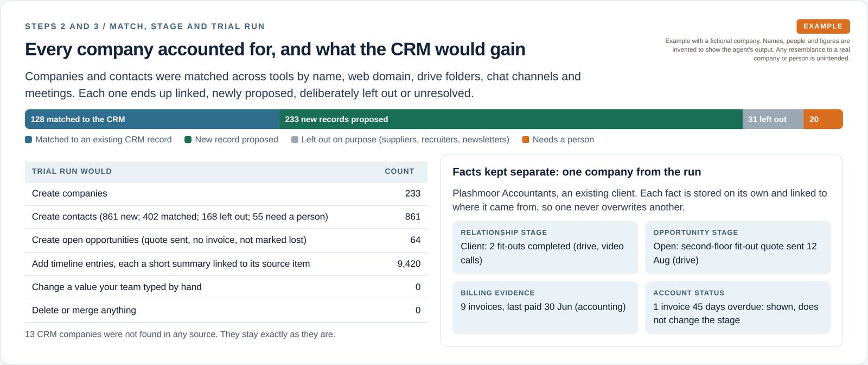
Task: Select the '128 matched to the CRM' bar segment
Action: [x=152, y=119]
